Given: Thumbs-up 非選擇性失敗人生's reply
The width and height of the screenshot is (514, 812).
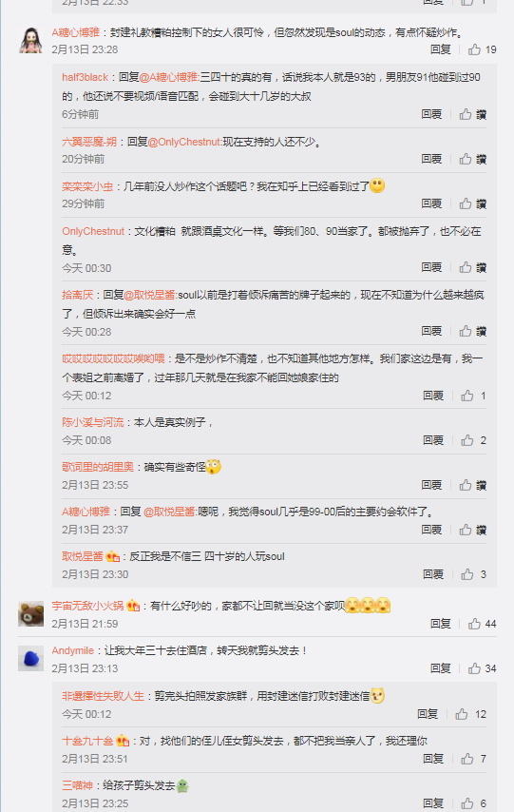Looking at the screenshot, I should pyautogui.click(x=461, y=715).
